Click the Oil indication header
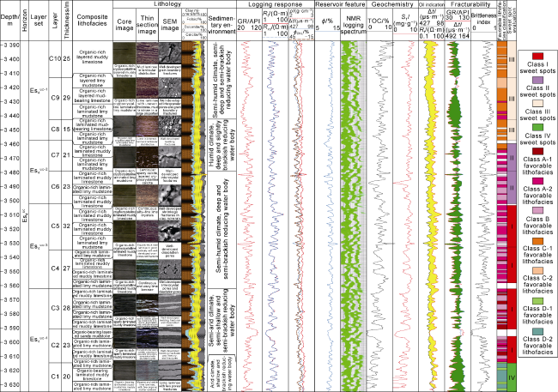Viewport: 558px width, 392px height. coord(432,4)
